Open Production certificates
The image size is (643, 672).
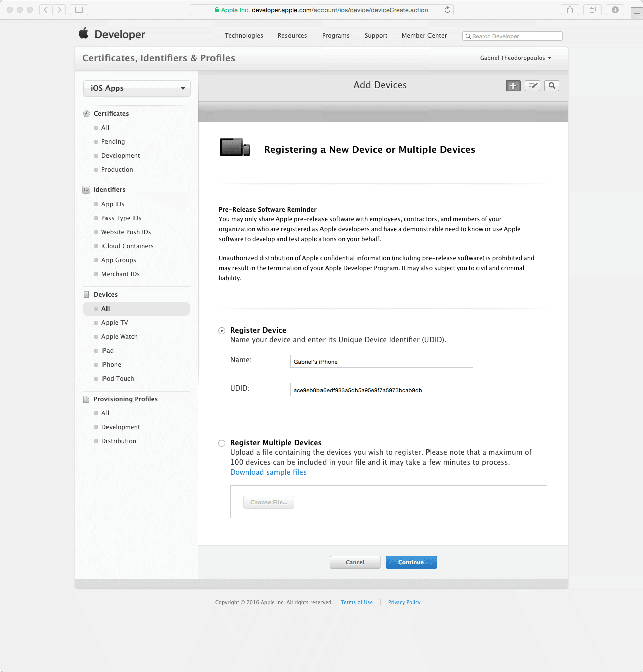tap(117, 170)
